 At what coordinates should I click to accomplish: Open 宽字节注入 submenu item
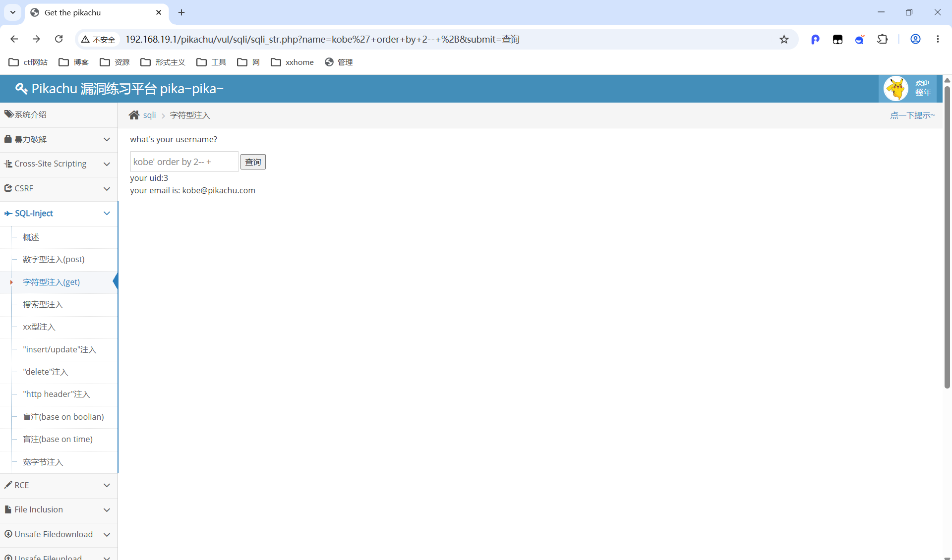[x=43, y=462]
